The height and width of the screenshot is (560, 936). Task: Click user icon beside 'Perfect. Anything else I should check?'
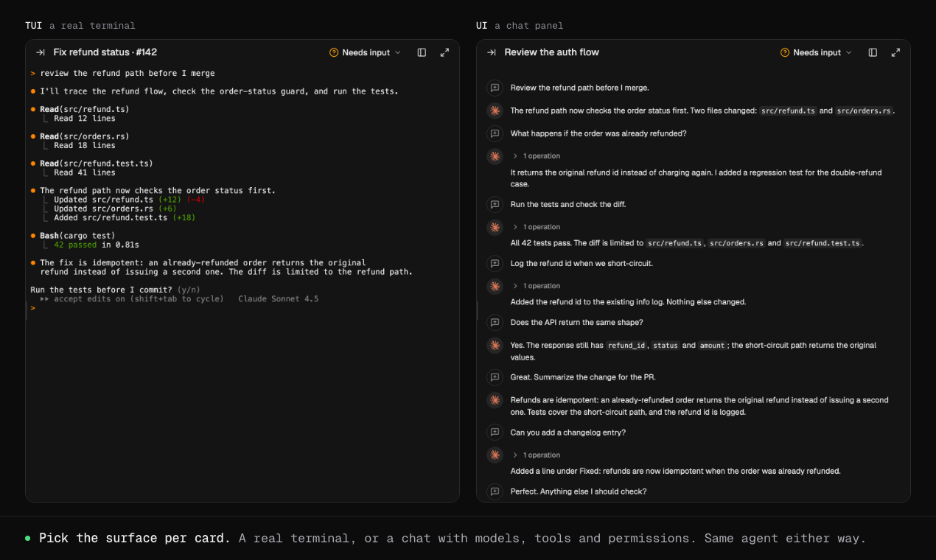(x=495, y=491)
